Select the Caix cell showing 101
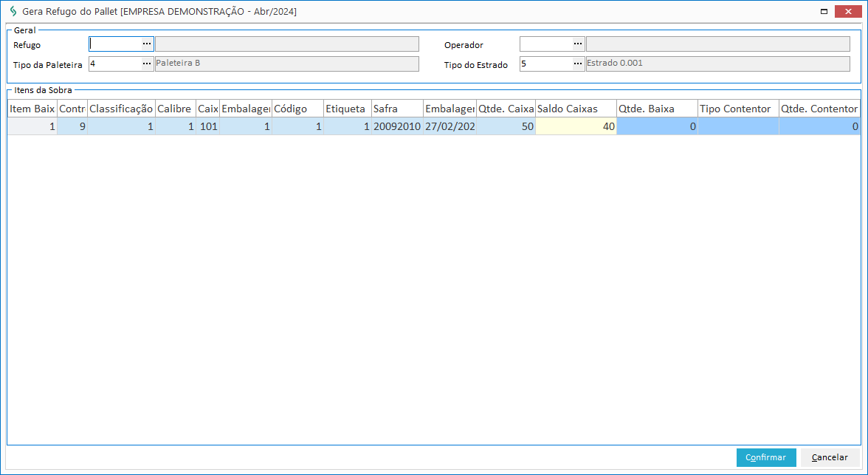 pyautogui.click(x=207, y=126)
